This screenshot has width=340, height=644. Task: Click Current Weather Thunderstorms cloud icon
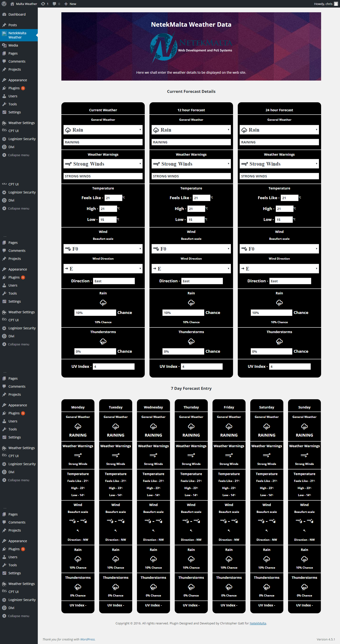click(x=103, y=342)
